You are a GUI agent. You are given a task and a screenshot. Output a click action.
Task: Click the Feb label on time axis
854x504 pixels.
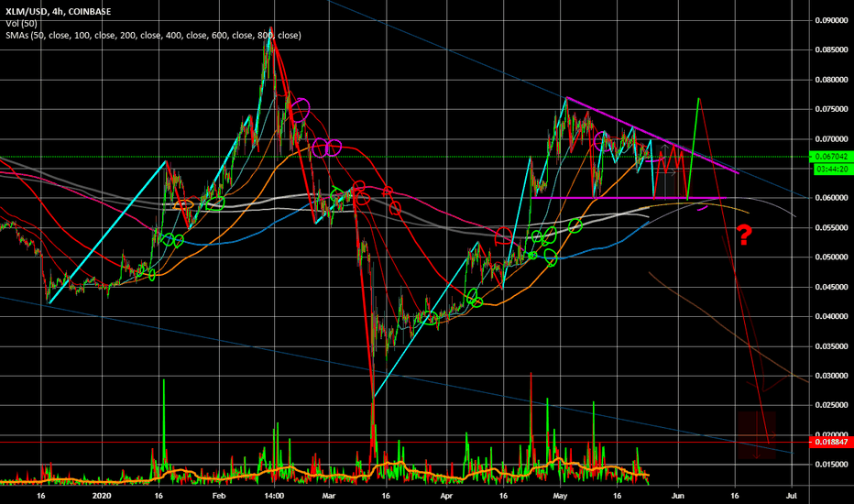(218, 496)
